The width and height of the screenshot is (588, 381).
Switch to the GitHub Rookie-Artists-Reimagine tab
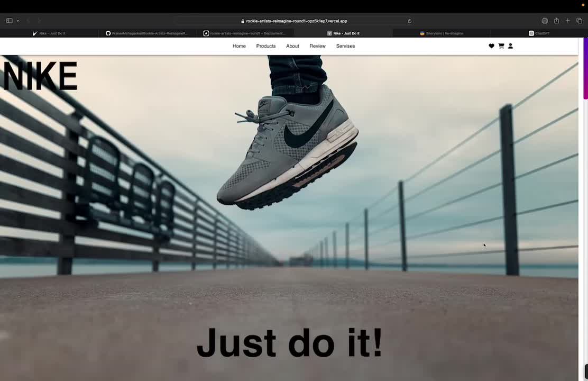(x=147, y=33)
